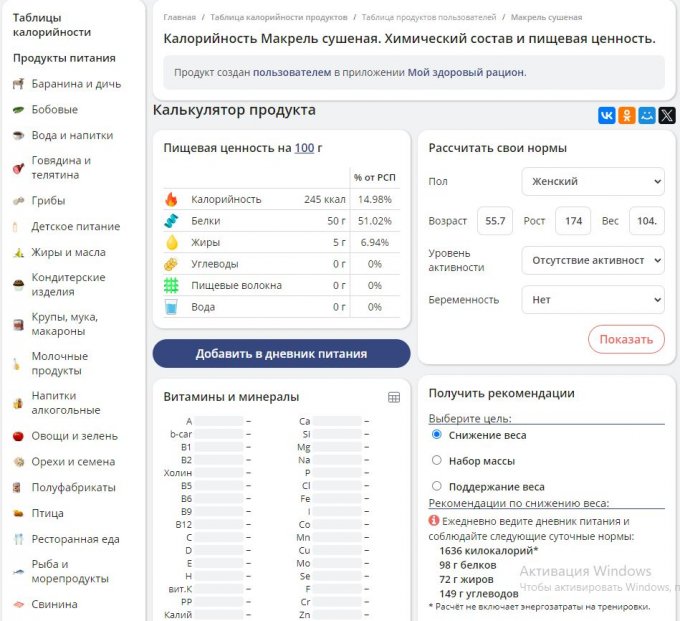Screen dimensions: 680x621
Task: Open Таблица калорийности продуктов breadcrumb
Action: pyautogui.click(x=279, y=17)
